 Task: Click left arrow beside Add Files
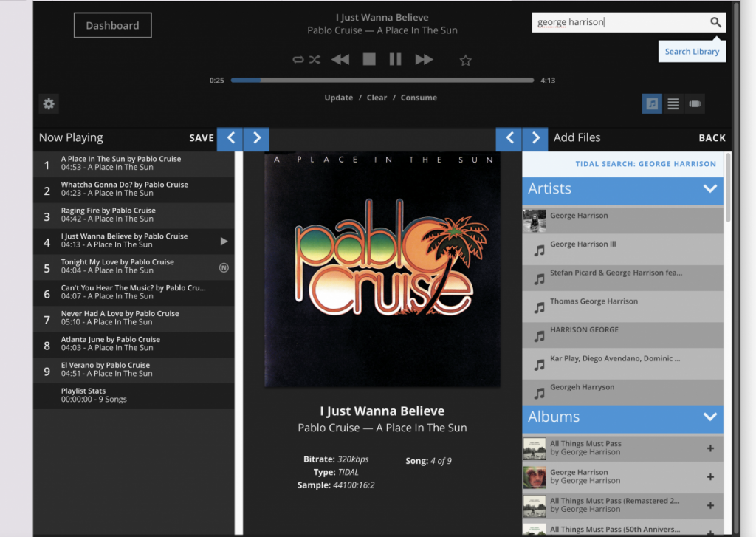point(509,138)
